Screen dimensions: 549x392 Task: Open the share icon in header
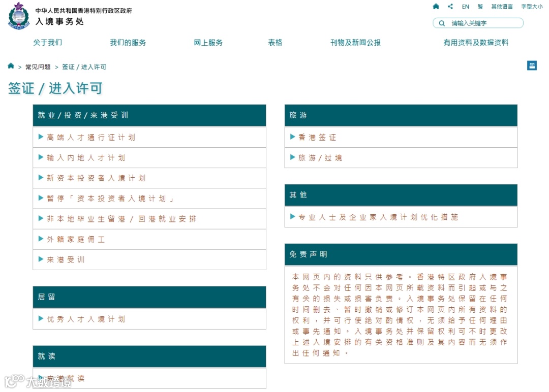[450, 6]
